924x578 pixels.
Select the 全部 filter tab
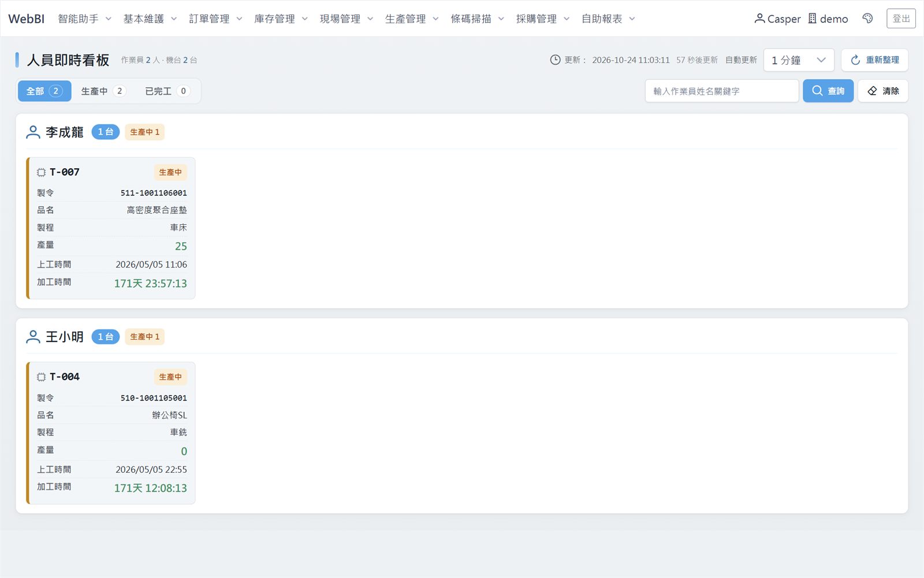[44, 91]
